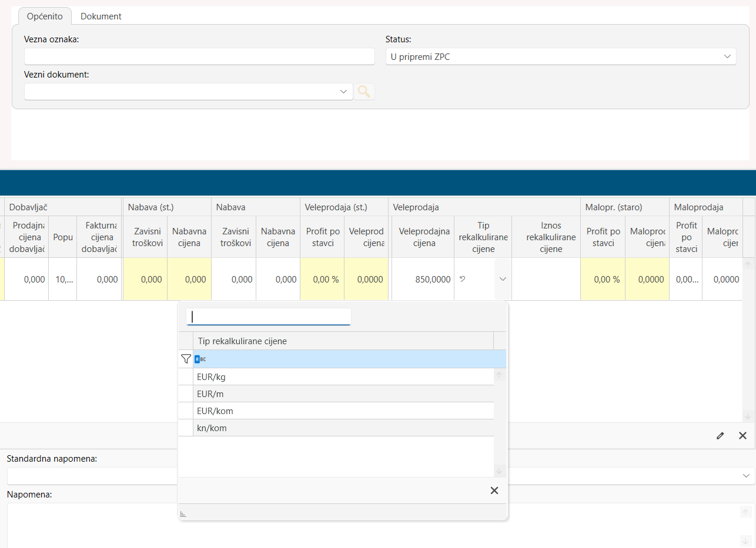Click the Veleprodajna cijena column header
This screenshot has width=756, height=548.
click(424, 237)
